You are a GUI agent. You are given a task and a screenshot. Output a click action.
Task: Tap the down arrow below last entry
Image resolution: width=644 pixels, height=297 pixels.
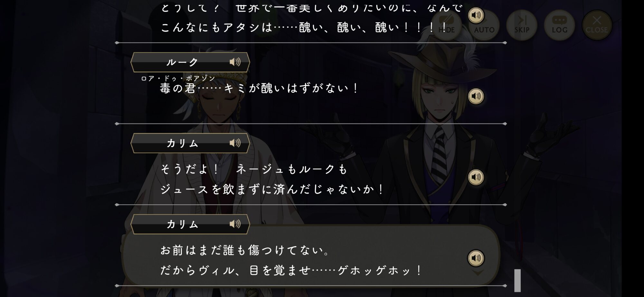click(x=478, y=273)
